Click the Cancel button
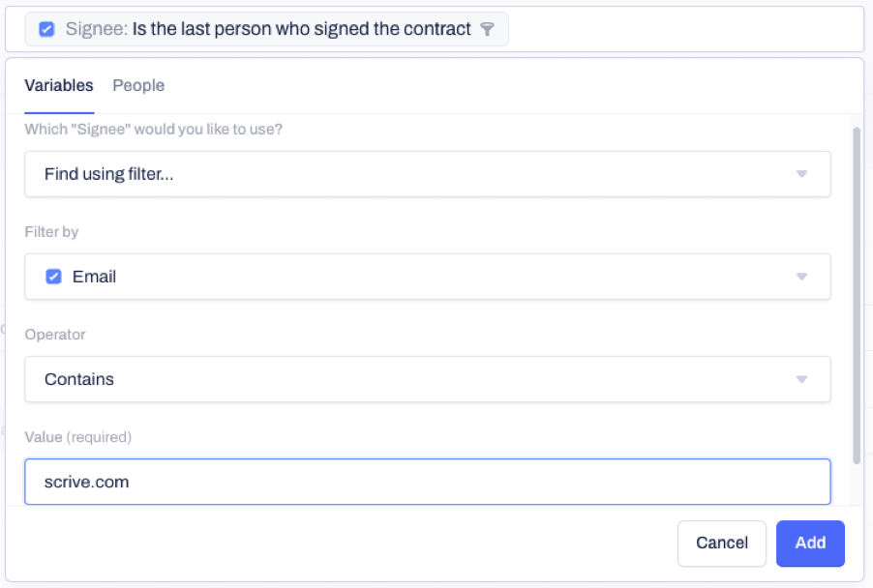 pos(722,543)
